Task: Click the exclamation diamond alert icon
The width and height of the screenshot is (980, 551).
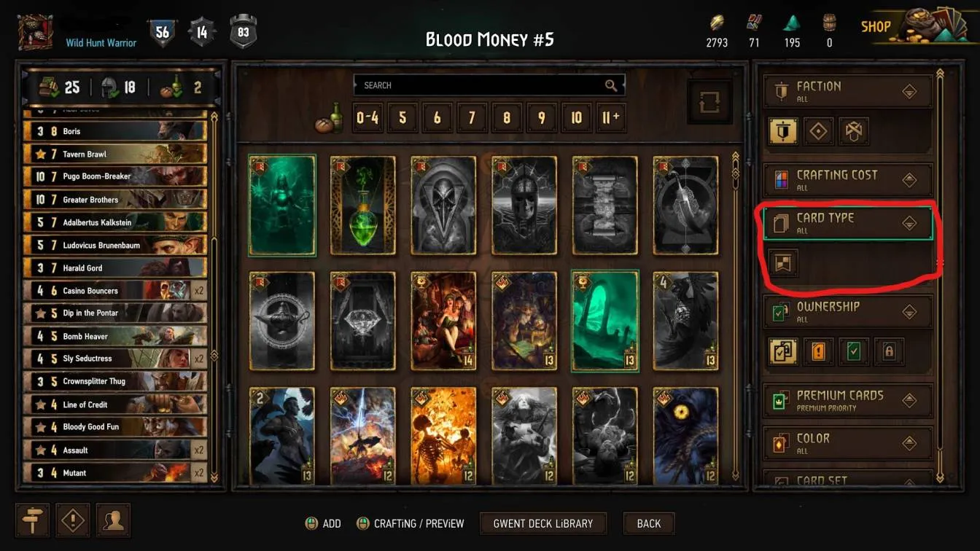Action: [x=73, y=520]
